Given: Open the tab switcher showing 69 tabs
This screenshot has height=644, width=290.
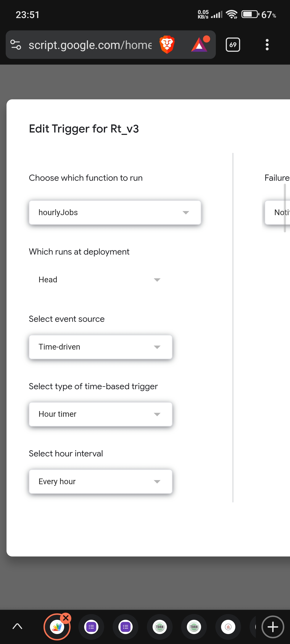Looking at the screenshot, I should (233, 45).
